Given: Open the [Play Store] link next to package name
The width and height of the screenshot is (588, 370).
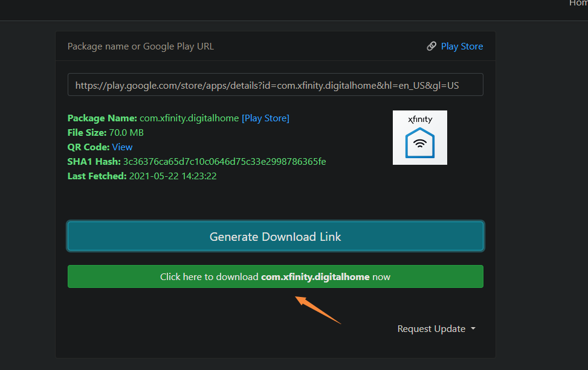Looking at the screenshot, I should pos(265,118).
